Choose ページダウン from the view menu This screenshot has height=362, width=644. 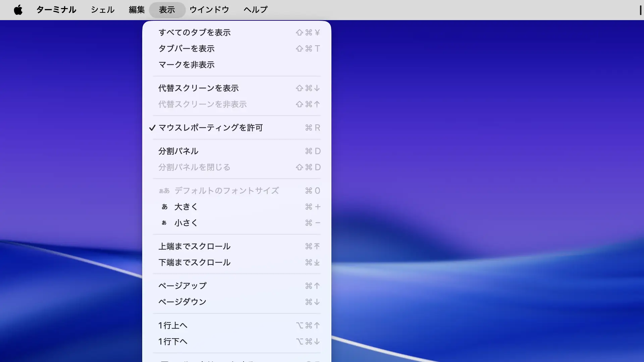[182, 302]
